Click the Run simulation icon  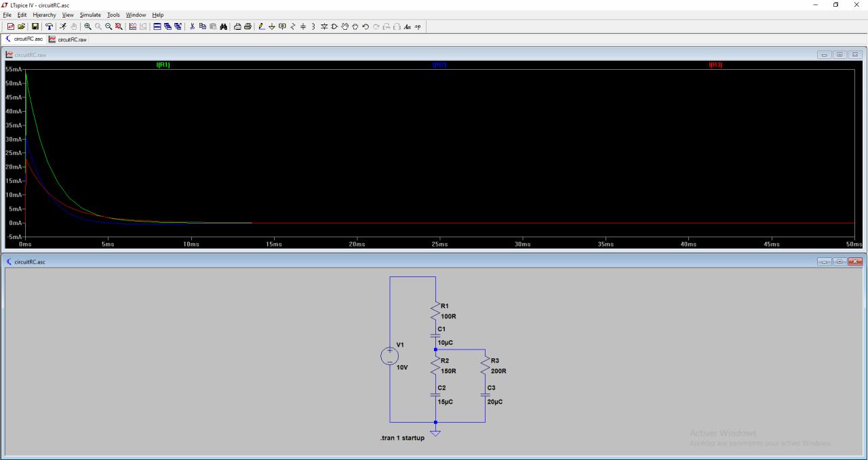click(62, 26)
